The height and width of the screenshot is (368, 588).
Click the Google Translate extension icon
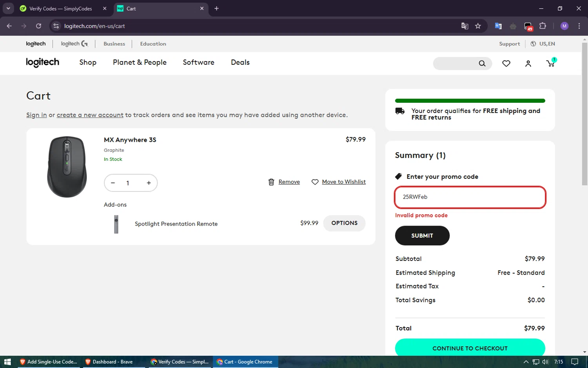tap(498, 26)
